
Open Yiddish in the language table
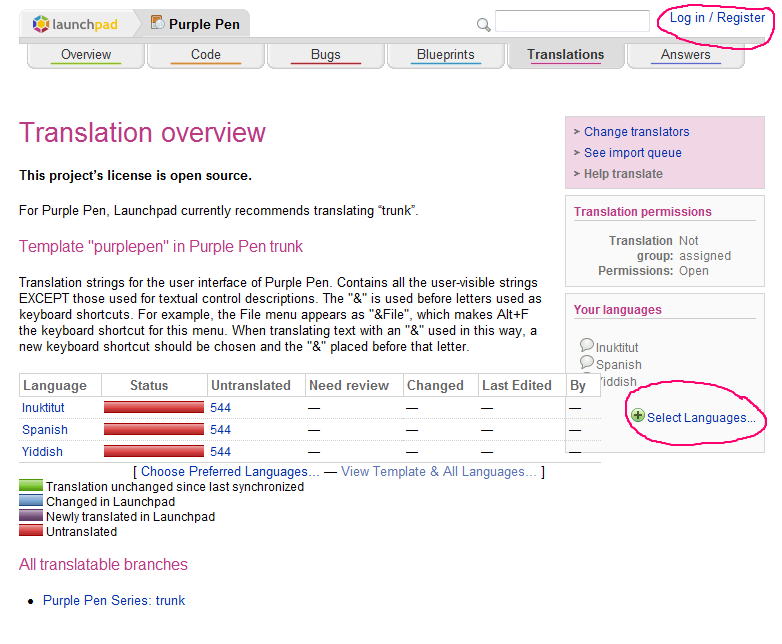click(42, 451)
